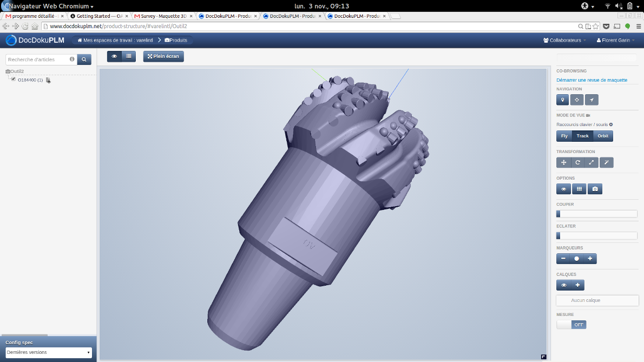
Task: Expand the Florent Garin user menu
Action: point(616,41)
